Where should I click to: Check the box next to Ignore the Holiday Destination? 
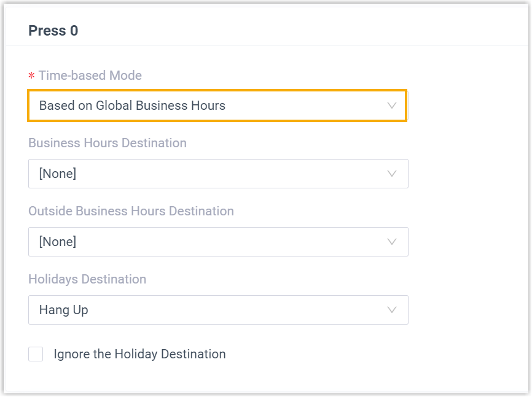click(x=35, y=354)
